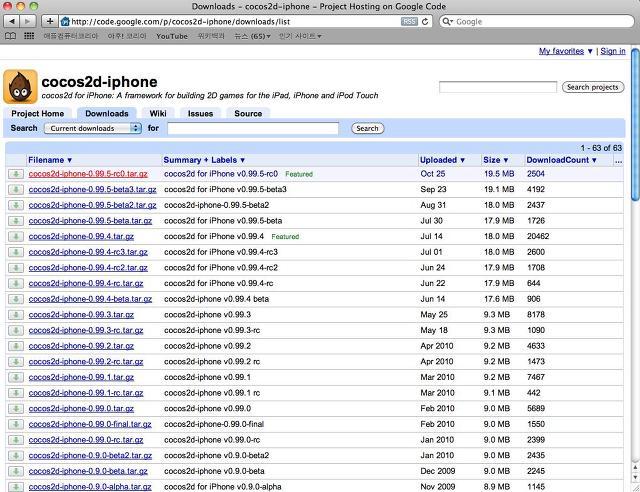The width and height of the screenshot is (640, 492).
Task: Click the scroll up arrow at bottom right
Action: tap(636, 467)
